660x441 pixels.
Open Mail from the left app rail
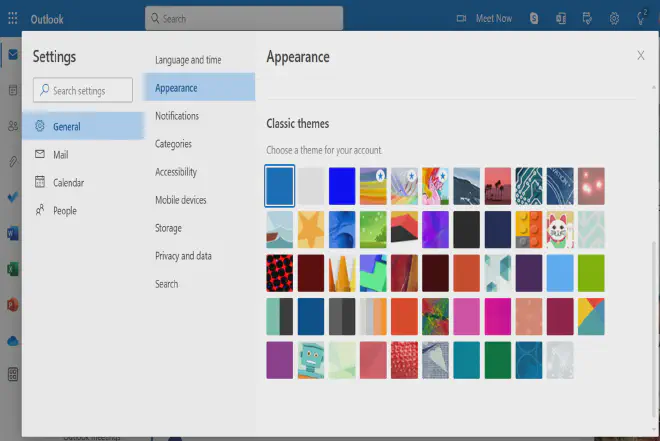point(13,54)
